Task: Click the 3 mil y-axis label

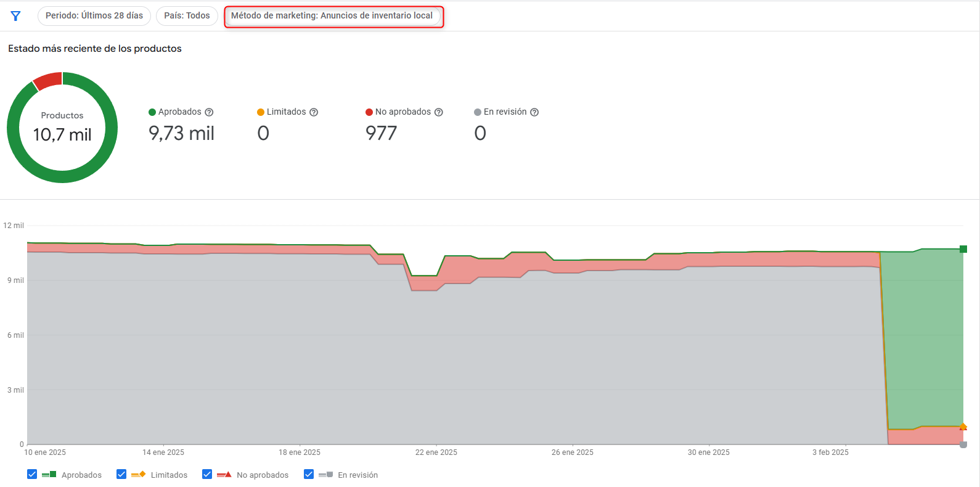Action: [x=15, y=390]
